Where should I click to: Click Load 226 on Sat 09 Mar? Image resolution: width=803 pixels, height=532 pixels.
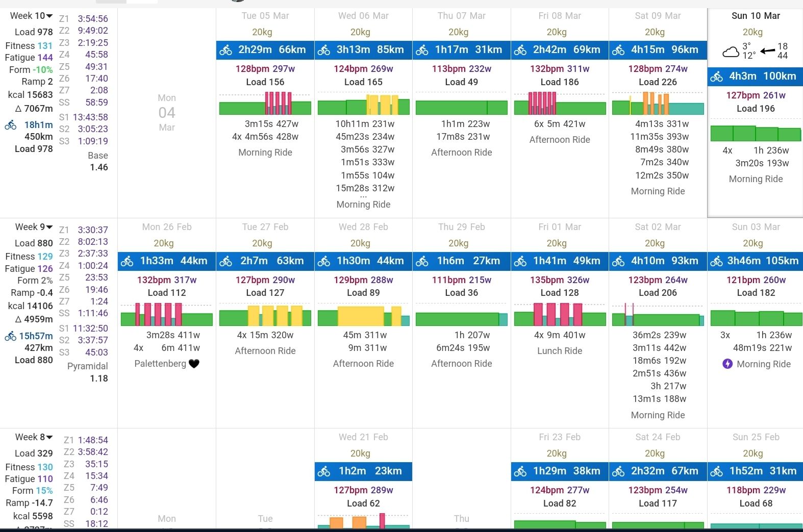pyautogui.click(x=658, y=82)
